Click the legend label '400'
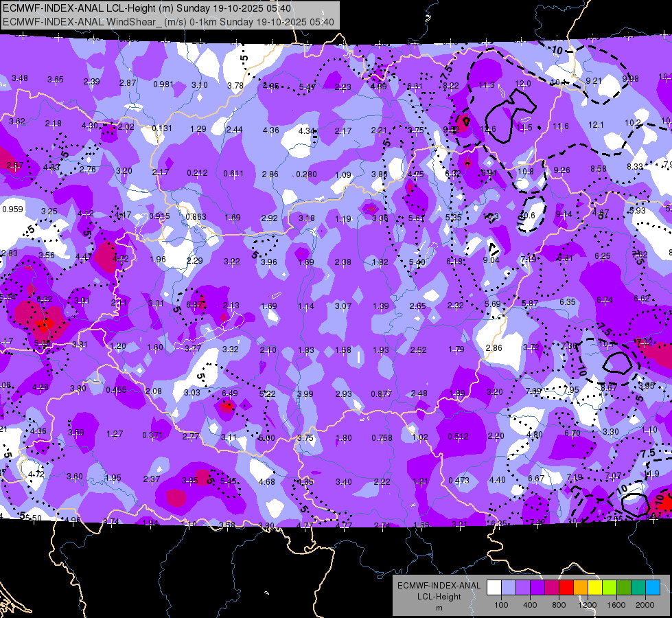 coord(530,605)
